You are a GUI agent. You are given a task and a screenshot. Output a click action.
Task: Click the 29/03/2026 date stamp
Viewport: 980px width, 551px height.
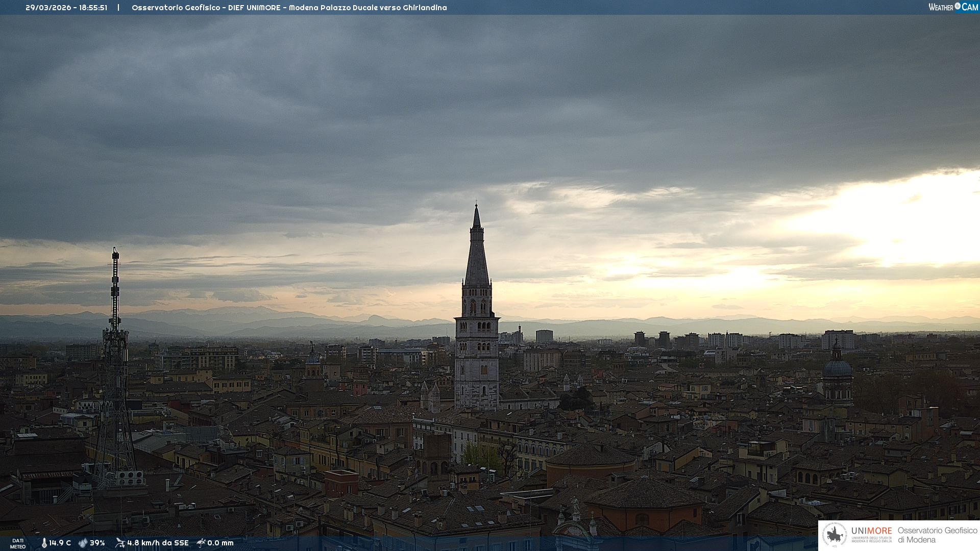click(48, 8)
